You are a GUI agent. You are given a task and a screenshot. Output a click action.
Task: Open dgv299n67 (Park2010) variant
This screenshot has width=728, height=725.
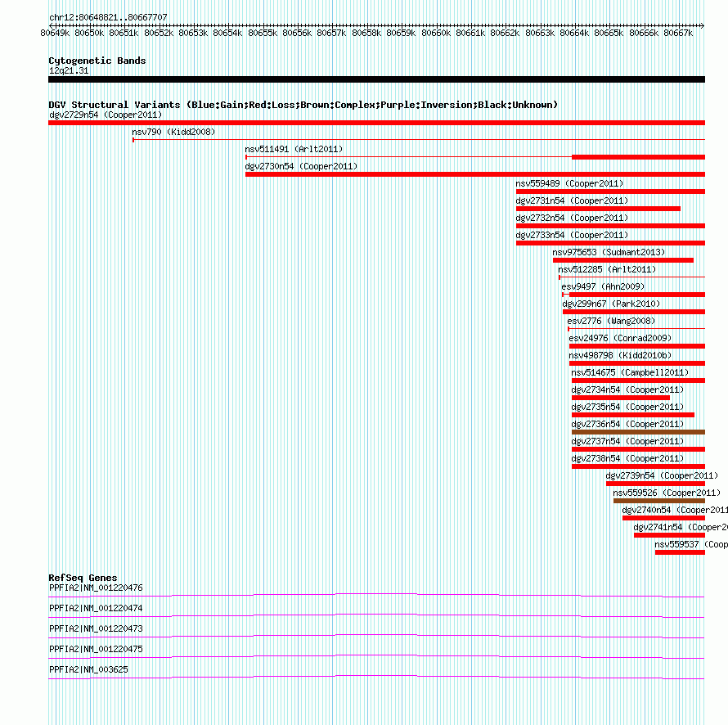pyautogui.click(x=611, y=304)
